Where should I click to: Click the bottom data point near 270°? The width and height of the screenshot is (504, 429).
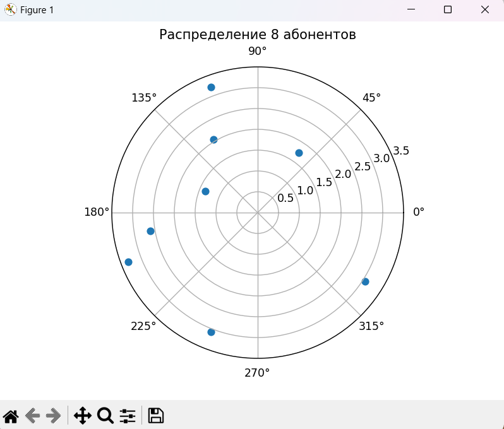pos(211,332)
